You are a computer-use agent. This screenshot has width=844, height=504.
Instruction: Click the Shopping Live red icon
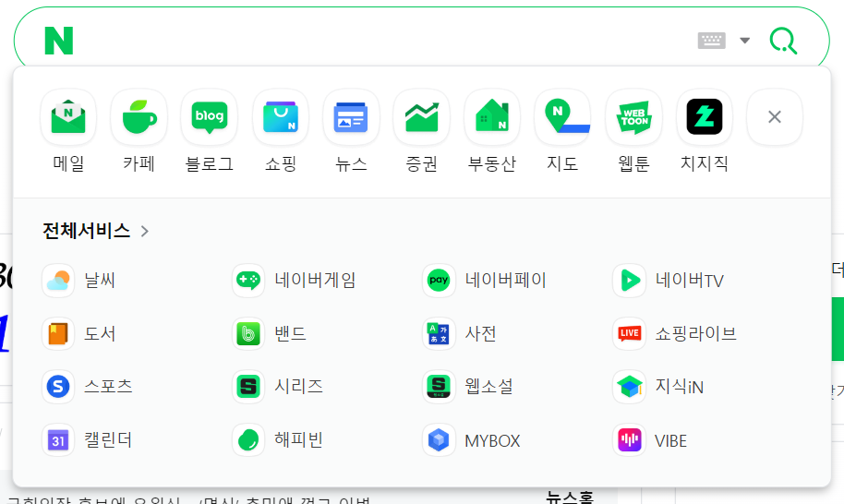click(629, 333)
